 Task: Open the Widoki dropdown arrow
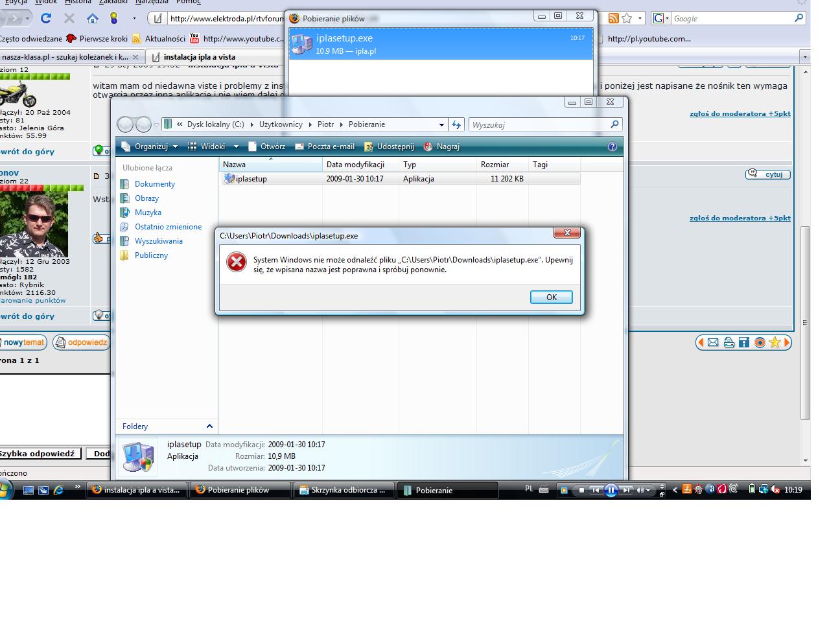(236, 146)
